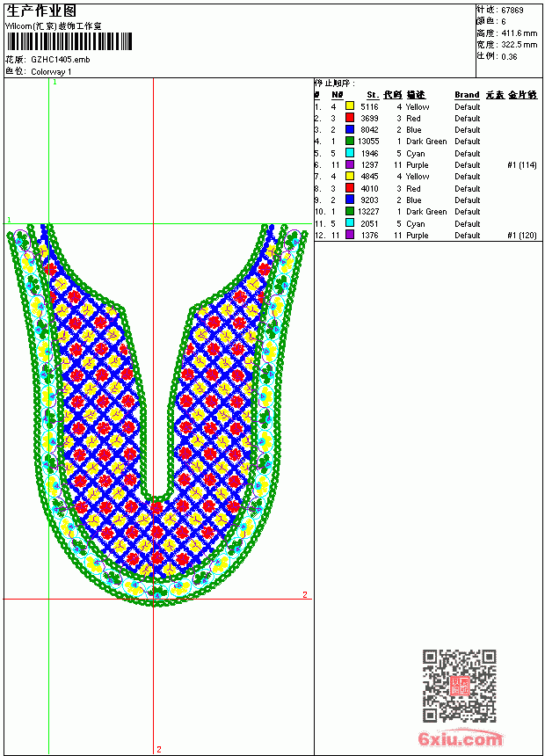Select the purple swatch beside 1376
The image size is (545, 756).
[350, 235]
